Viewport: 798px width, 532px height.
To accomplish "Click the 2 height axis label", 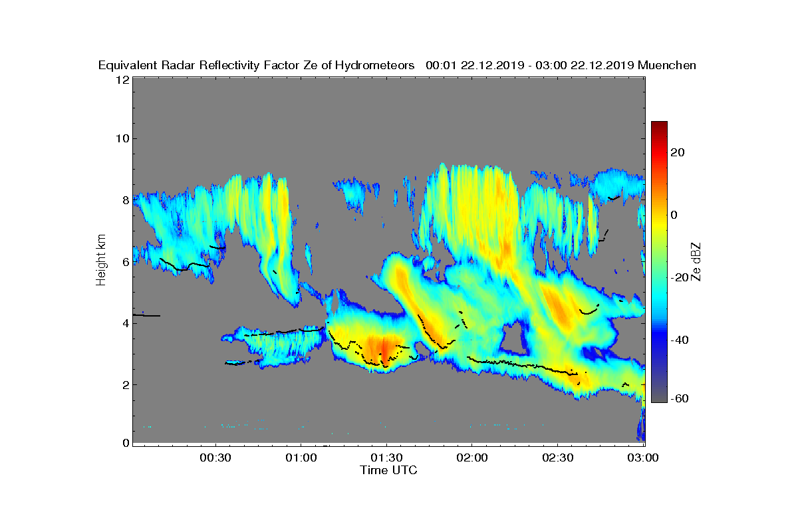I will 125,384.
